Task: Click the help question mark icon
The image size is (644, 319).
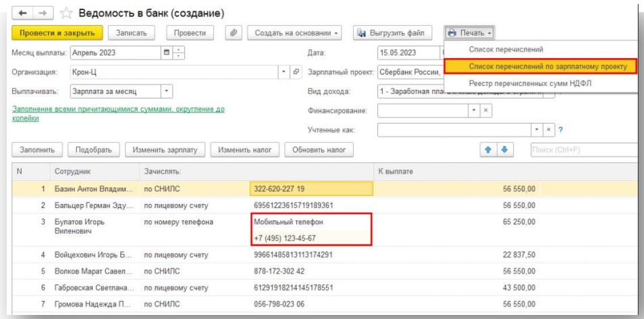Action: [561, 129]
